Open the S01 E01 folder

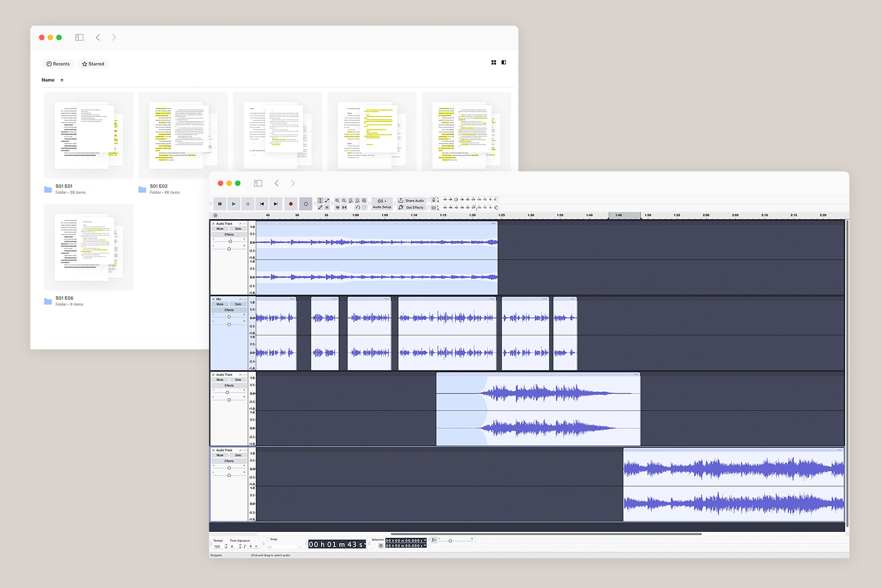(88, 143)
